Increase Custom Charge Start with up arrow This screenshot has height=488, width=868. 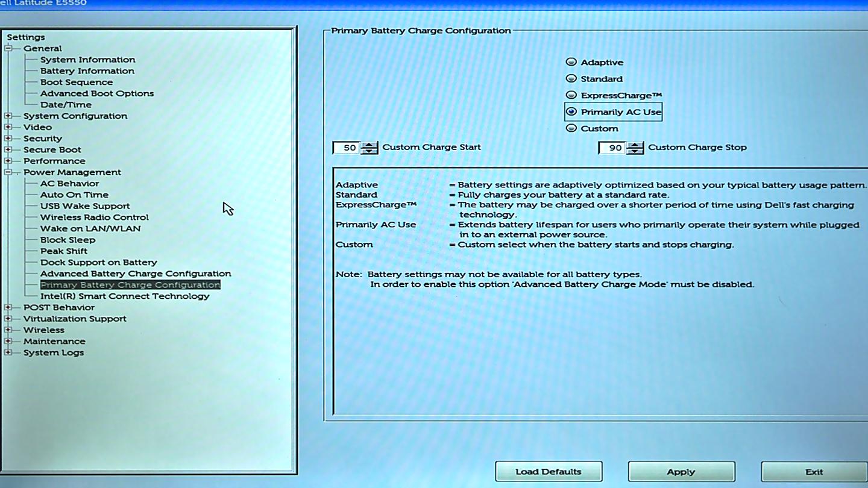370,144
